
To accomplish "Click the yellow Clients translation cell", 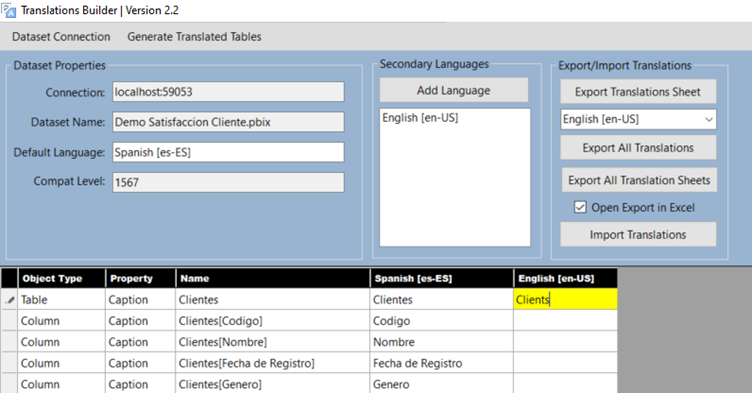I will coord(565,299).
